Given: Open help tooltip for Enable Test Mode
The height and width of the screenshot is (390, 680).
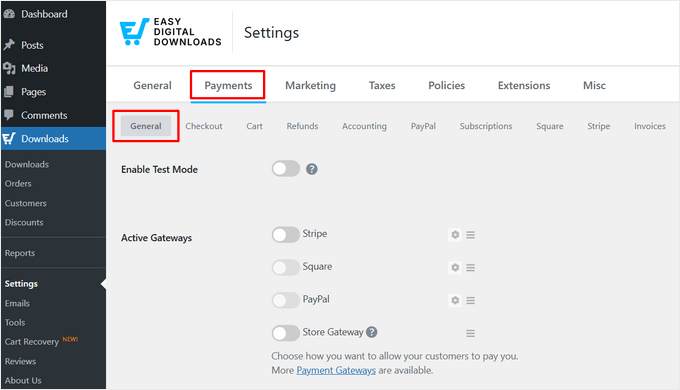Looking at the screenshot, I should (x=312, y=169).
